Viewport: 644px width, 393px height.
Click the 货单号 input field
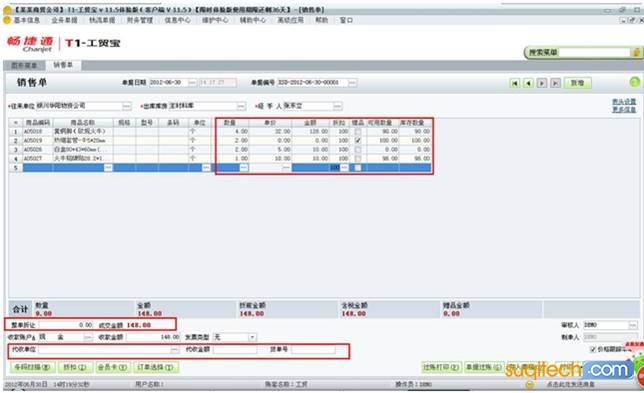point(313,349)
